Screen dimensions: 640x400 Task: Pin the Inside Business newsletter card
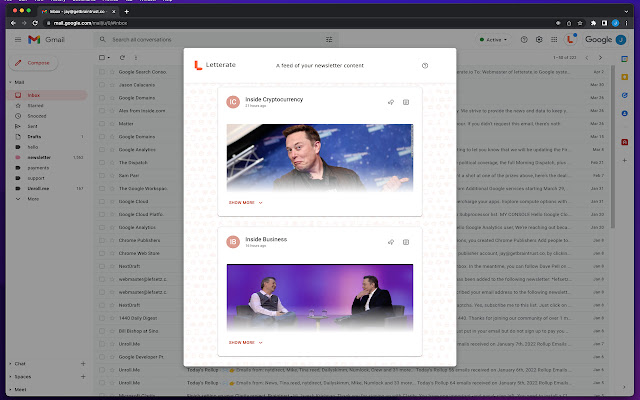coord(391,242)
